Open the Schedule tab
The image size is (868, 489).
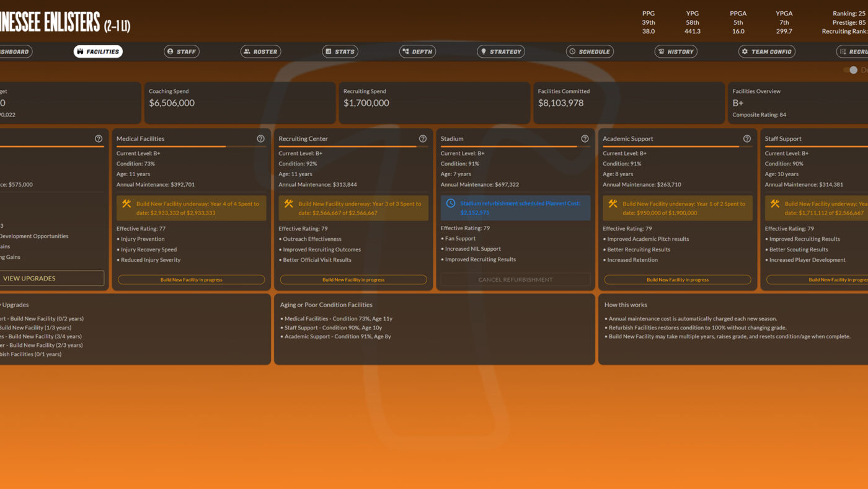point(590,52)
